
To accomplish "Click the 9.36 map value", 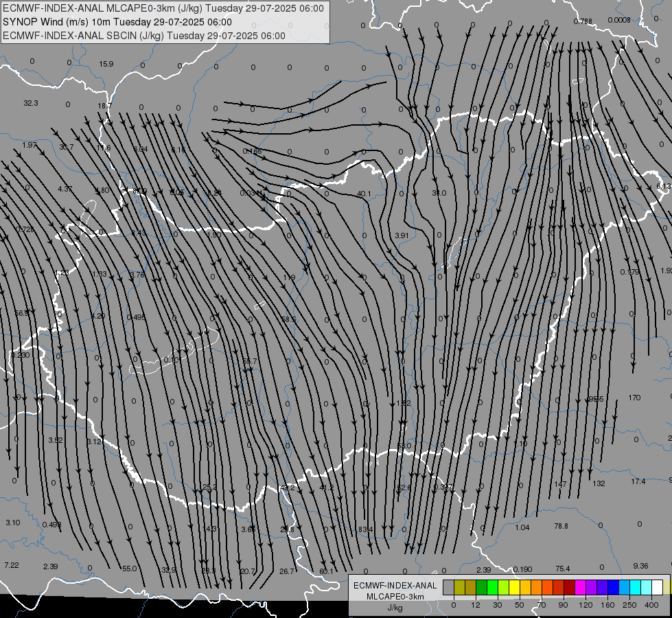I will coord(640,566).
